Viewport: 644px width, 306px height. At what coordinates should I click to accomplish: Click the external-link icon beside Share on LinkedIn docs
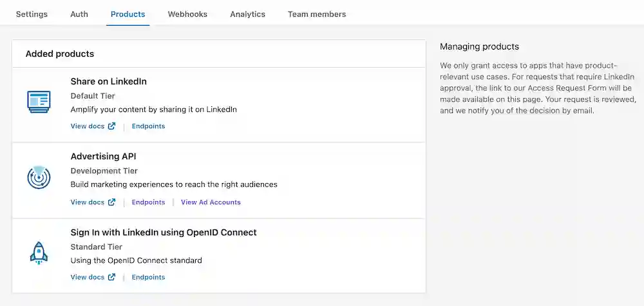111,126
